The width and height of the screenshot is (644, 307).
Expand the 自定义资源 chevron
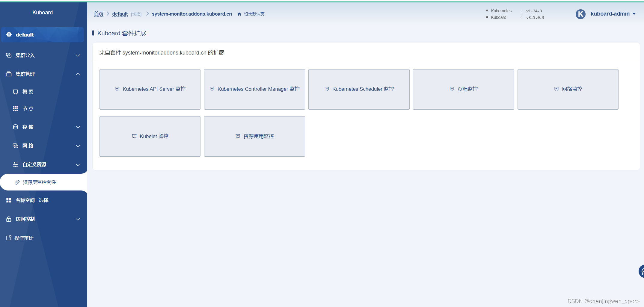78,165
